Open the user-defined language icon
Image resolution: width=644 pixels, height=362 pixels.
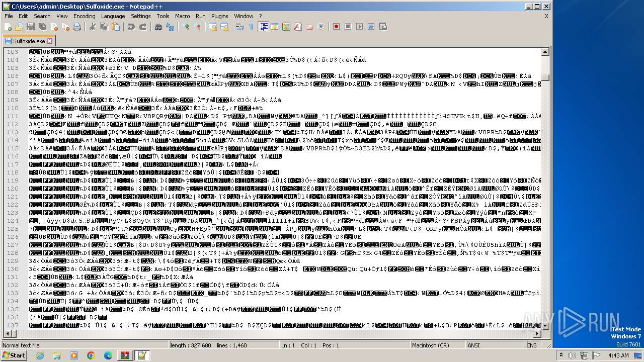click(x=275, y=27)
